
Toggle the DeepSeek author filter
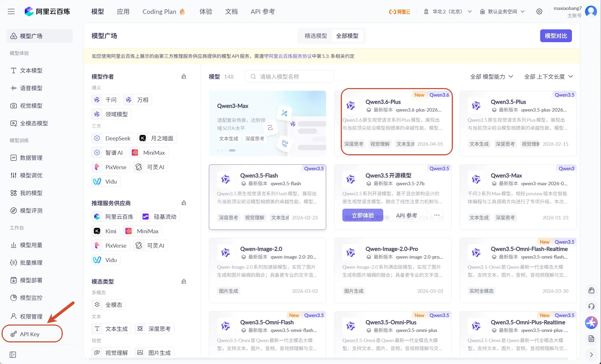click(112, 138)
